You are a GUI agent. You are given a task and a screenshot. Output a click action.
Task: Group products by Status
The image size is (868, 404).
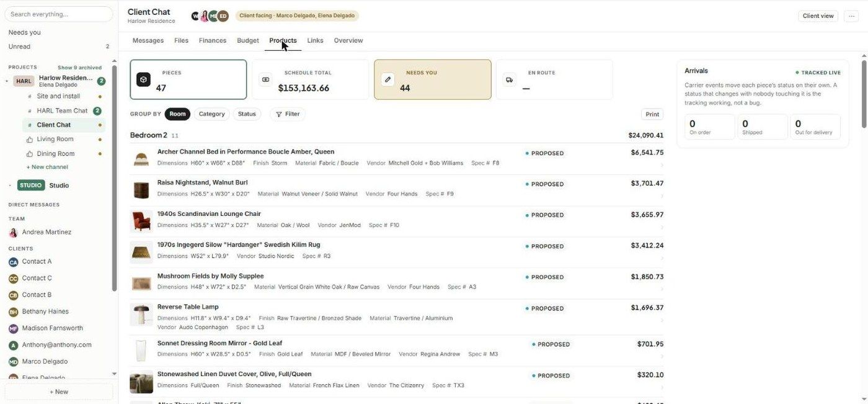pos(247,114)
